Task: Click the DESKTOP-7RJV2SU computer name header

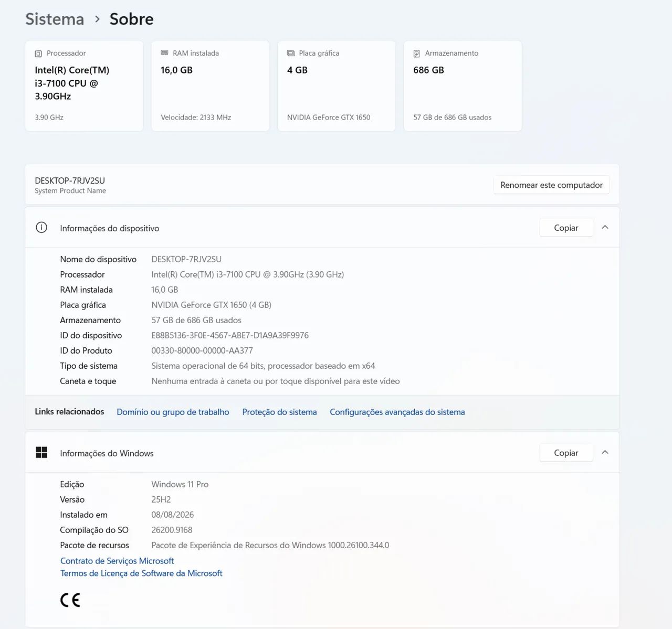Action: 70,180
